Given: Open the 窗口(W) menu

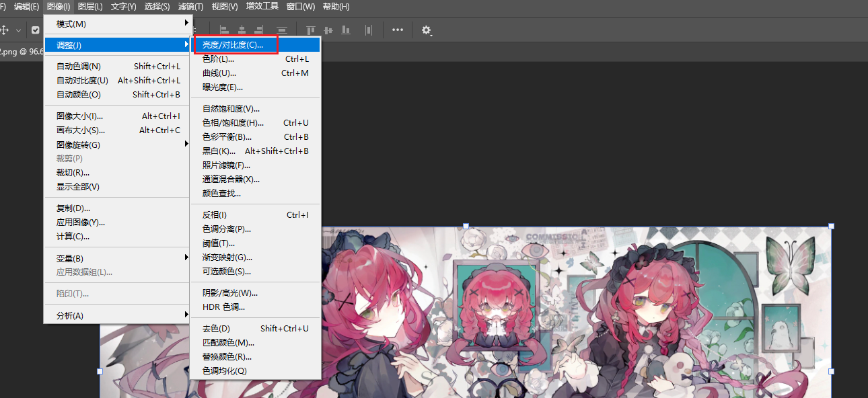Looking at the screenshot, I should coord(300,7).
